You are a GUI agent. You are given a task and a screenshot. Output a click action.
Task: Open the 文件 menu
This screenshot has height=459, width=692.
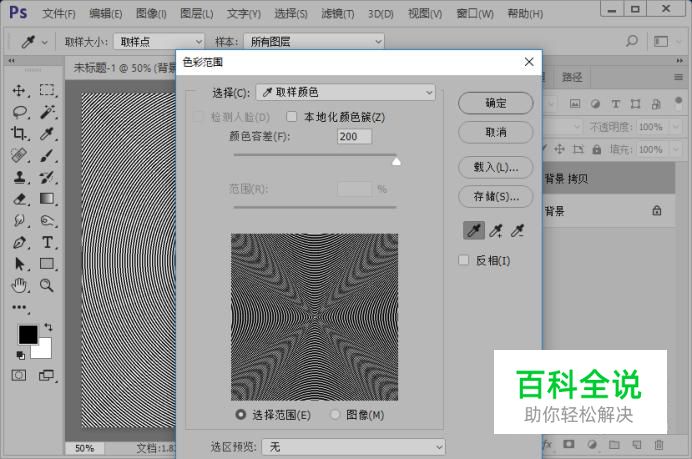59,14
